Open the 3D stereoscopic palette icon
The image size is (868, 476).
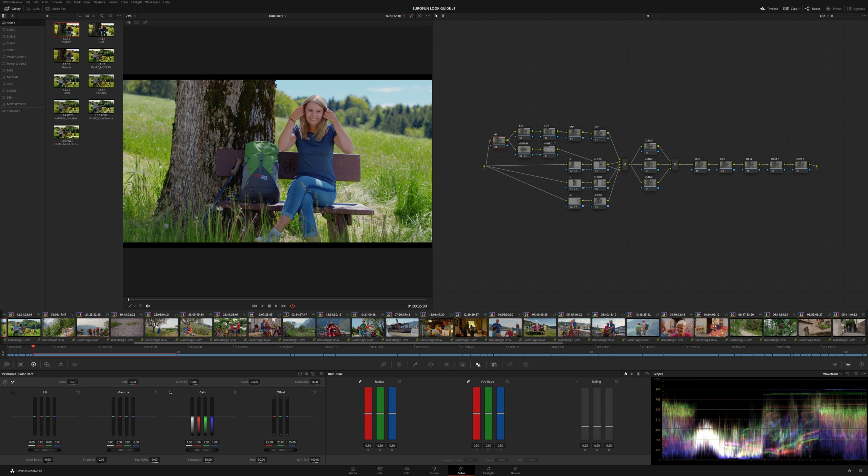[526, 365]
